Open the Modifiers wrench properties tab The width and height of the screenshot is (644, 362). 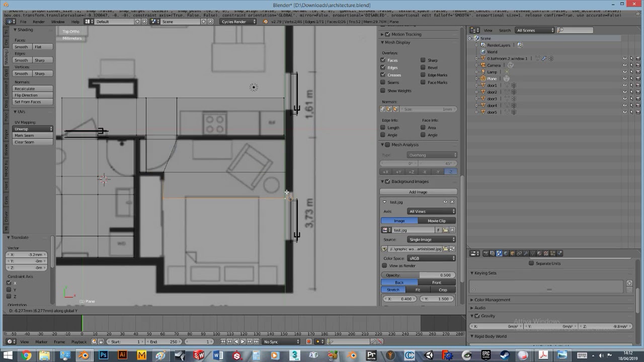(526, 253)
